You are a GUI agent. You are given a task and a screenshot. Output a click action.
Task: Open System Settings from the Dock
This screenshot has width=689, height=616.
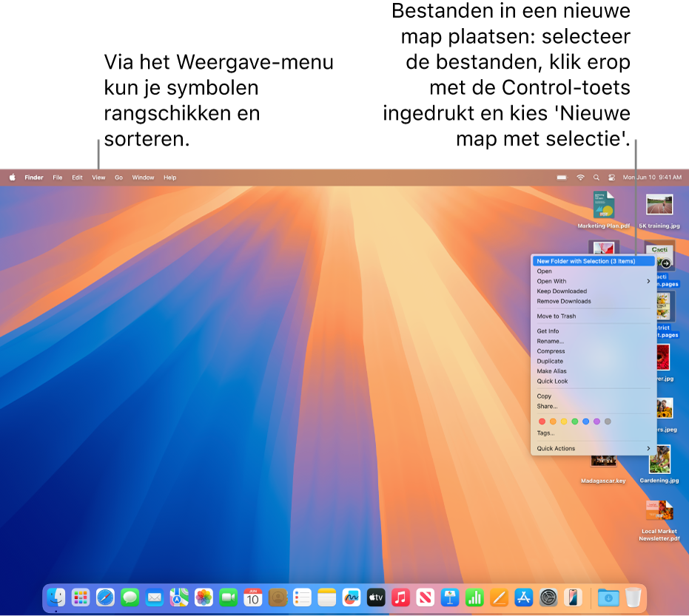[548, 598]
